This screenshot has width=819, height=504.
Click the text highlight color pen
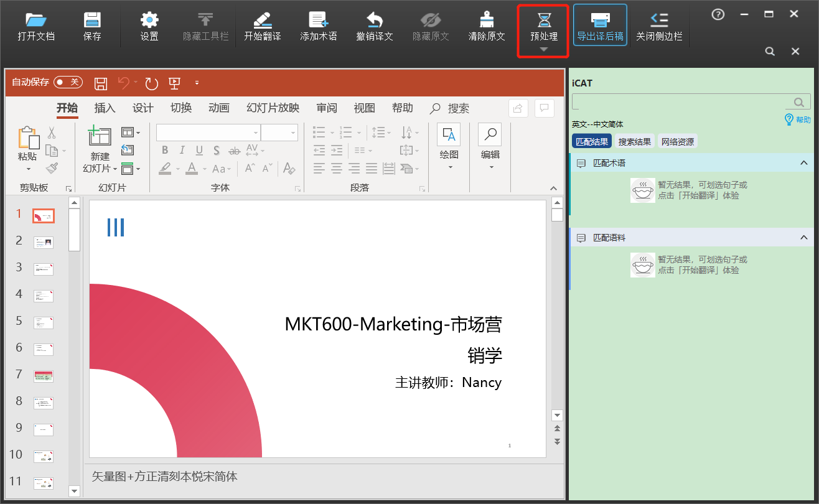165,169
